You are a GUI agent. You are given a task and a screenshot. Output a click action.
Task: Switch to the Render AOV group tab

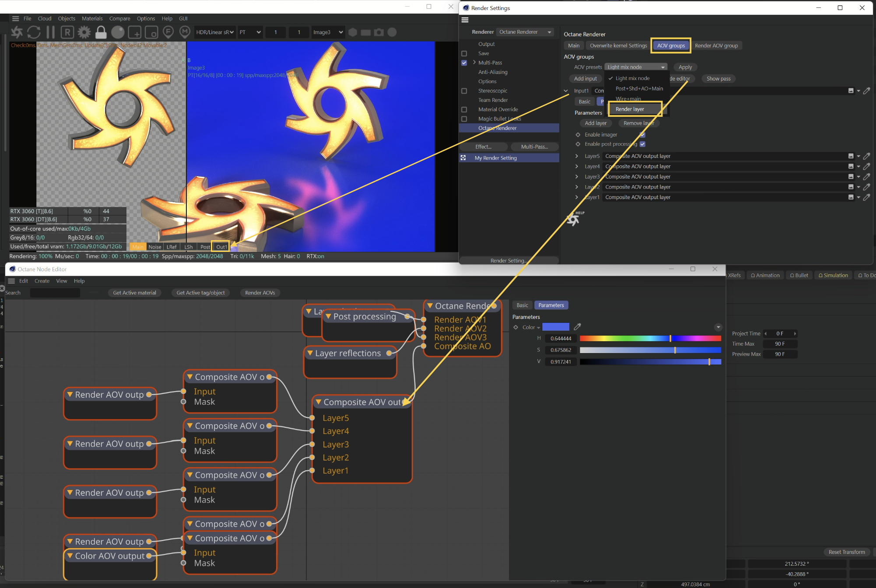(x=716, y=45)
